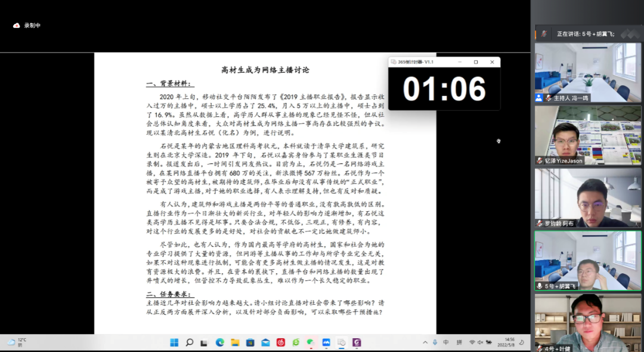Click the 录制中 recording cloud icon
This screenshot has width=644, height=352.
click(17, 26)
